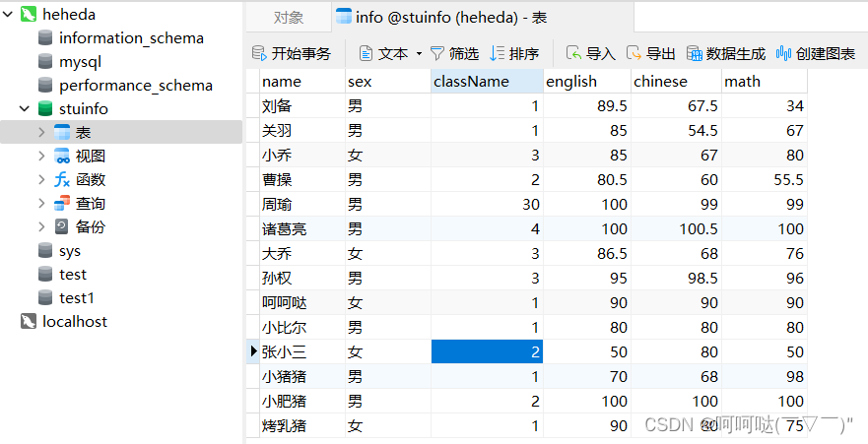This screenshot has height=444, width=868.
Task: Select the localhost tree item label
Action: point(75,322)
